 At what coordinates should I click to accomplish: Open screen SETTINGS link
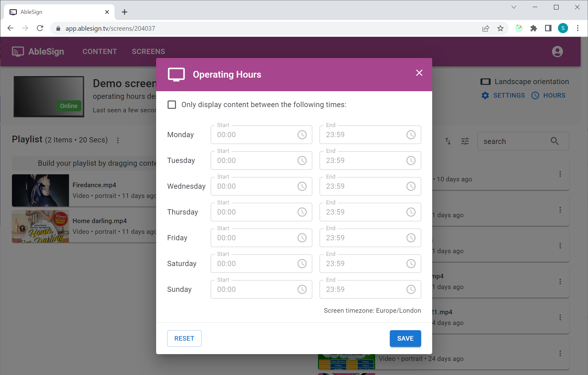[509, 95]
